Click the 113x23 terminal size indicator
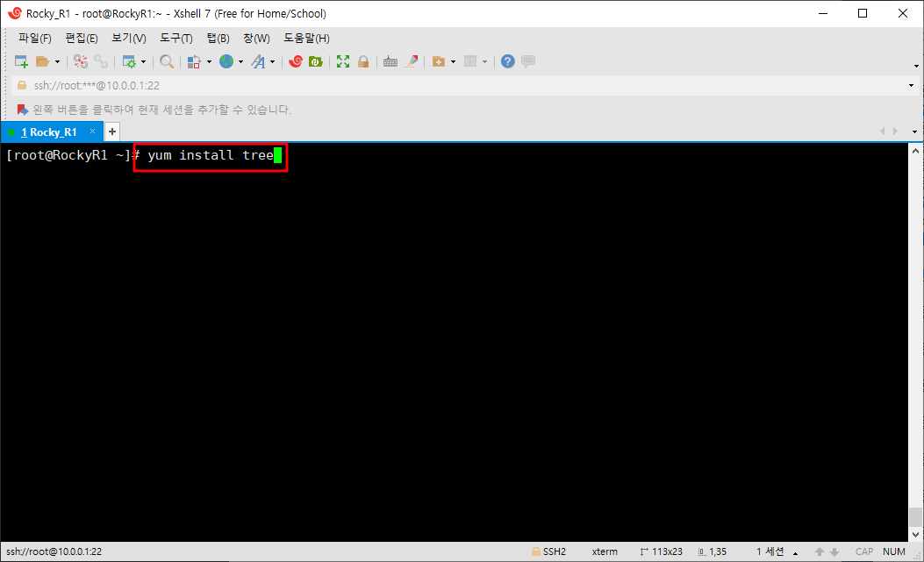Viewport: 924px width, 562px height. pos(661,552)
